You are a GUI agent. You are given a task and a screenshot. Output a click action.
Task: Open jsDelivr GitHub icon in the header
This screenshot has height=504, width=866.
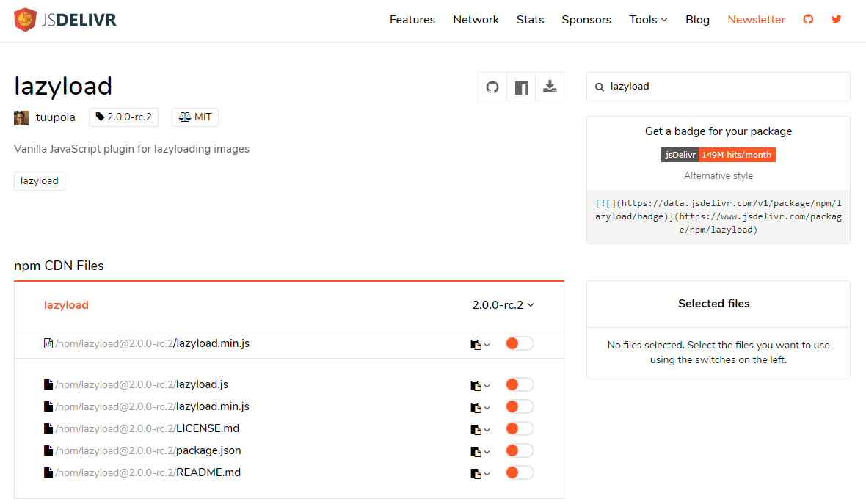(808, 20)
